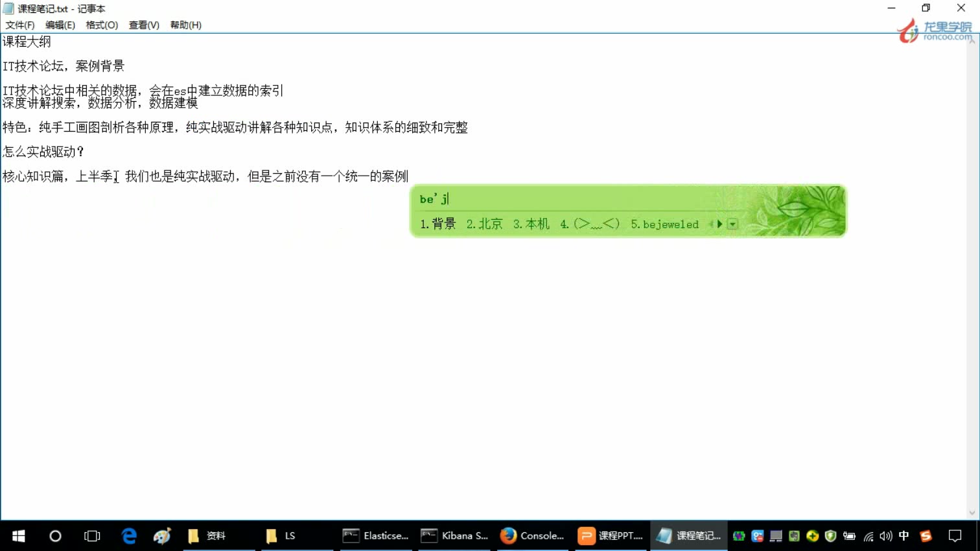Place cursor in line 怎么实战驱动？
Viewport: 980px width, 551px height.
click(x=43, y=152)
